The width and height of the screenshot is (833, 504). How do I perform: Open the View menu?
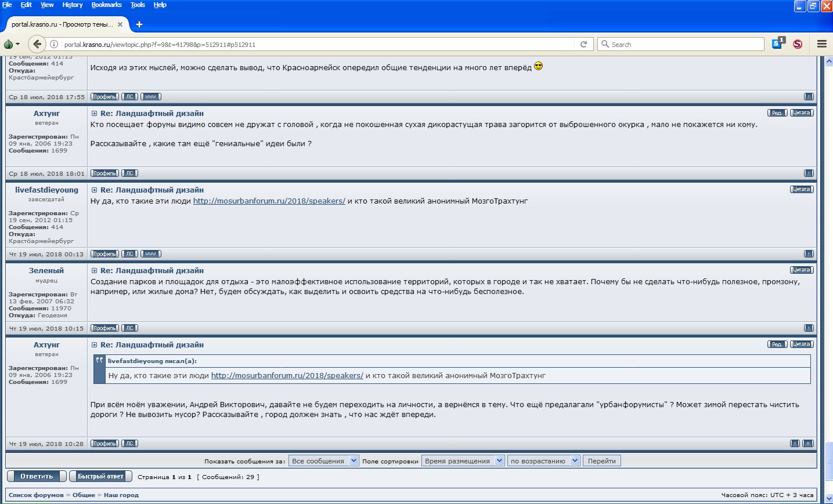click(47, 5)
